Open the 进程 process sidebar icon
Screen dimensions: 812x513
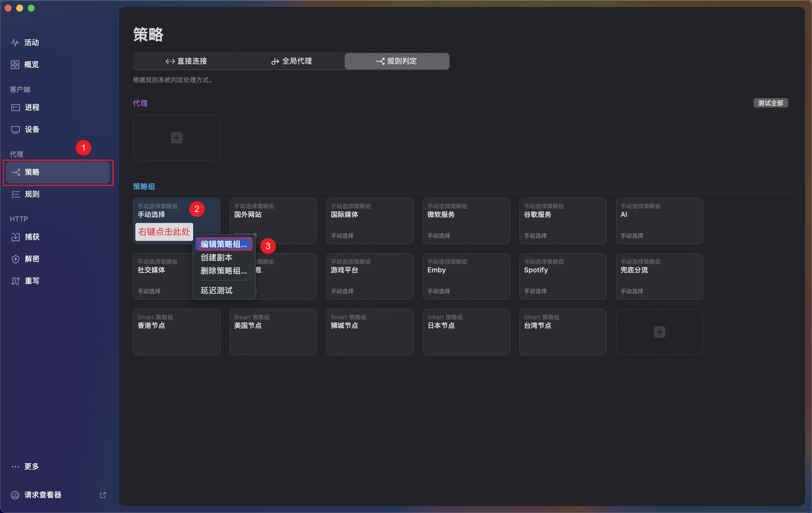point(16,107)
